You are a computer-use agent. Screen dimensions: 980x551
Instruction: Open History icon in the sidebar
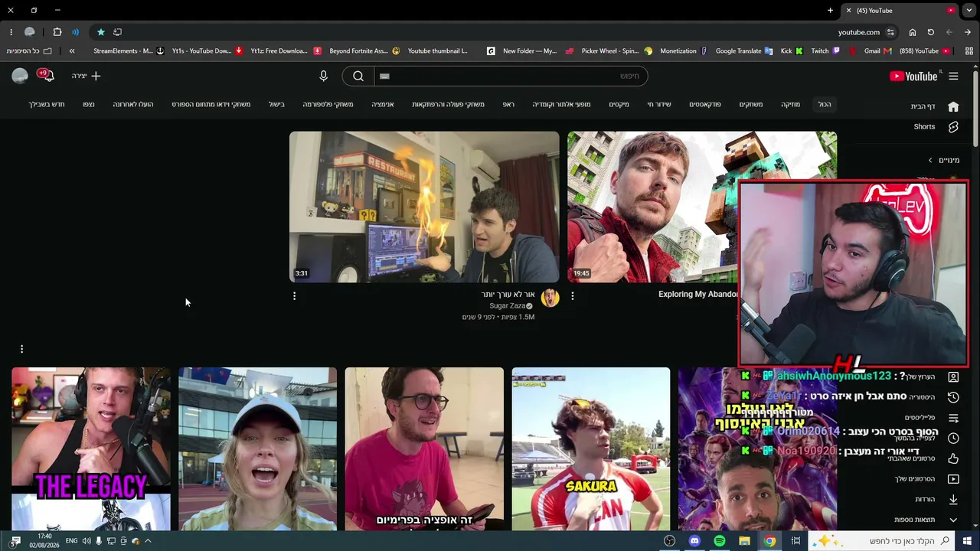(953, 397)
